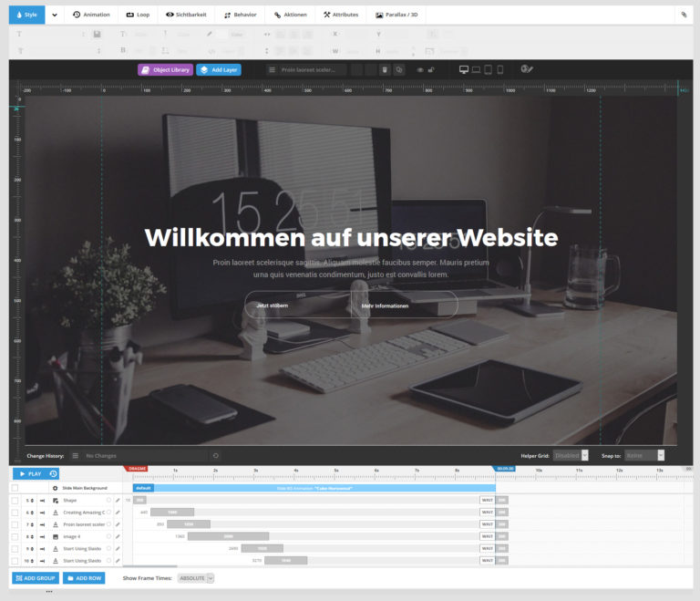This screenshot has width=700, height=601.
Task: Play the timeline animation
Action: pyautogui.click(x=30, y=473)
